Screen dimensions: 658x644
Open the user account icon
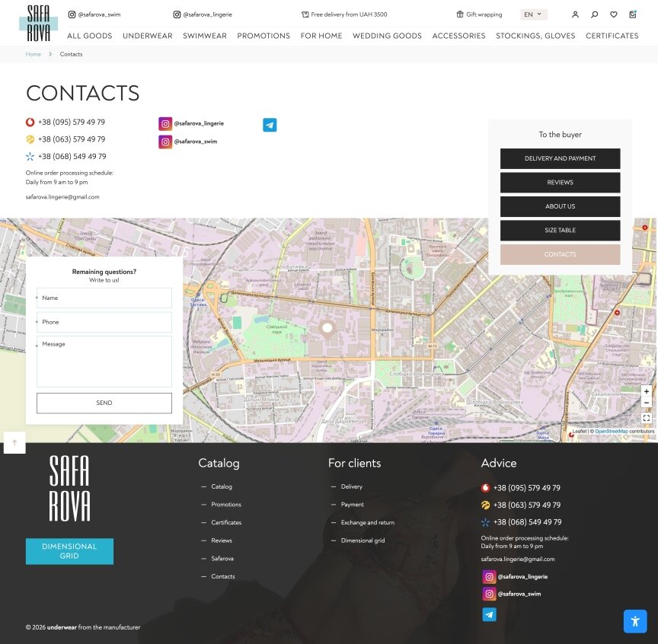(x=575, y=14)
